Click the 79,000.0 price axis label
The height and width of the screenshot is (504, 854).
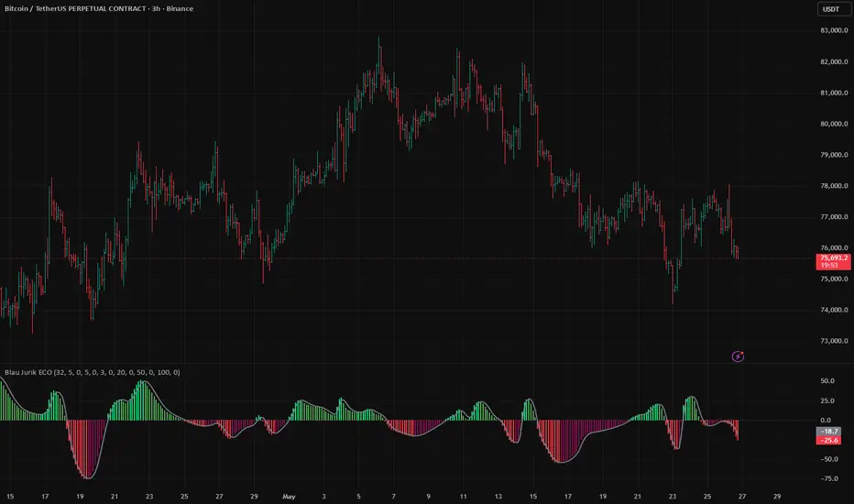click(834, 155)
